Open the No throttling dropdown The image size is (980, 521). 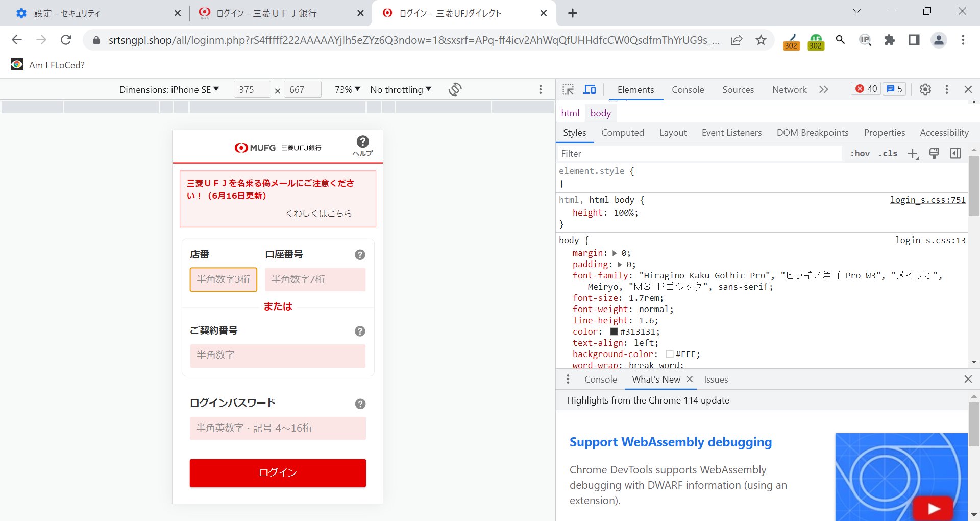401,90
